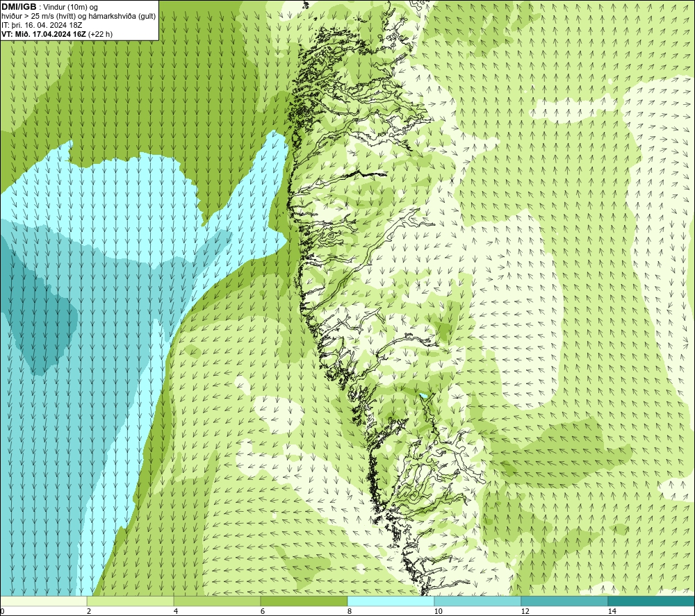Click the light green 2–4 m/s legend swatch
This screenshot has height=616, width=695.
click(131, 601)
